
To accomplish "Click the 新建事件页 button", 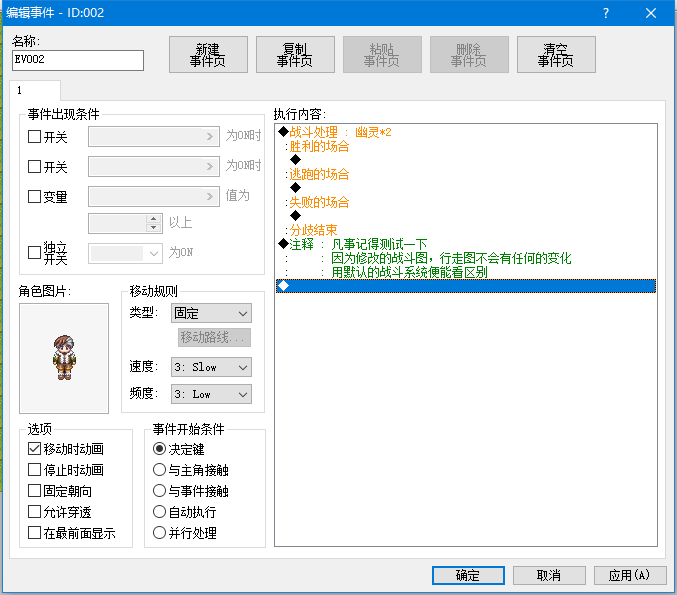I will [208, 54].
